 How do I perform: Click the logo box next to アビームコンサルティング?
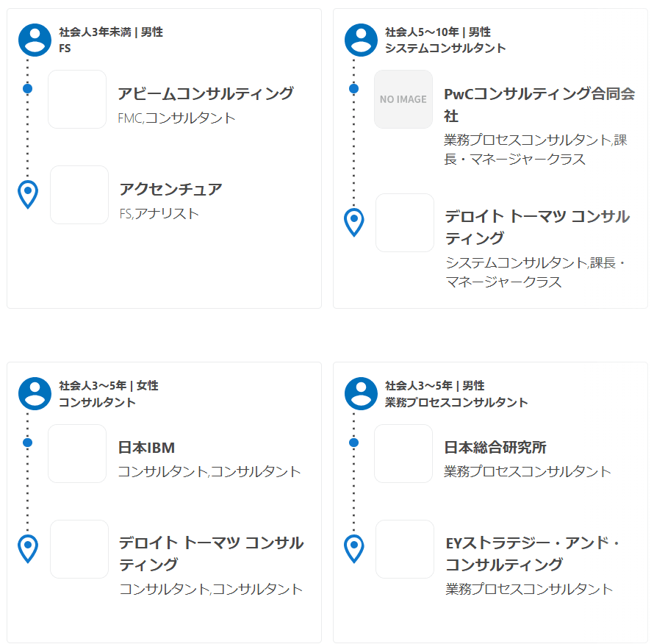(77, 99)
